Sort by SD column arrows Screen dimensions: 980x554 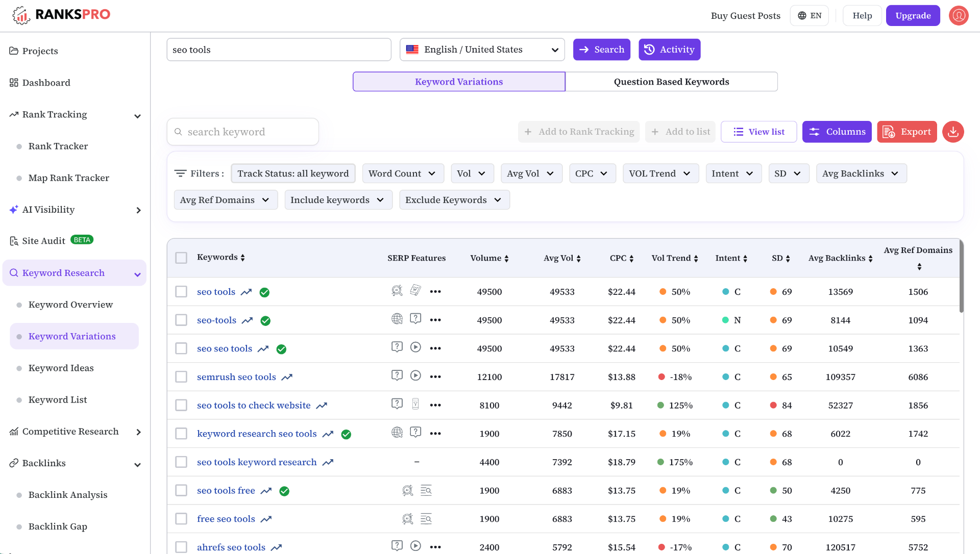[x=788, y=259]
